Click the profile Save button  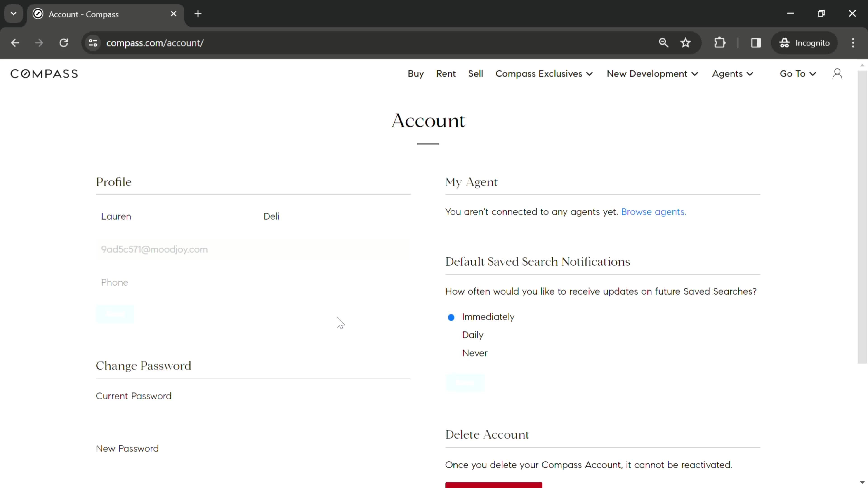pyautogui.click(x=115, y=314)
